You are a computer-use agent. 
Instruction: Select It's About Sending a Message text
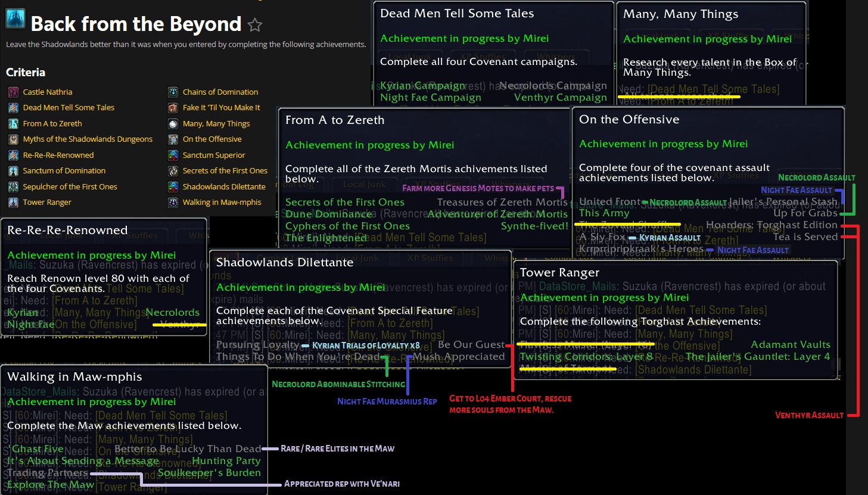83,461
